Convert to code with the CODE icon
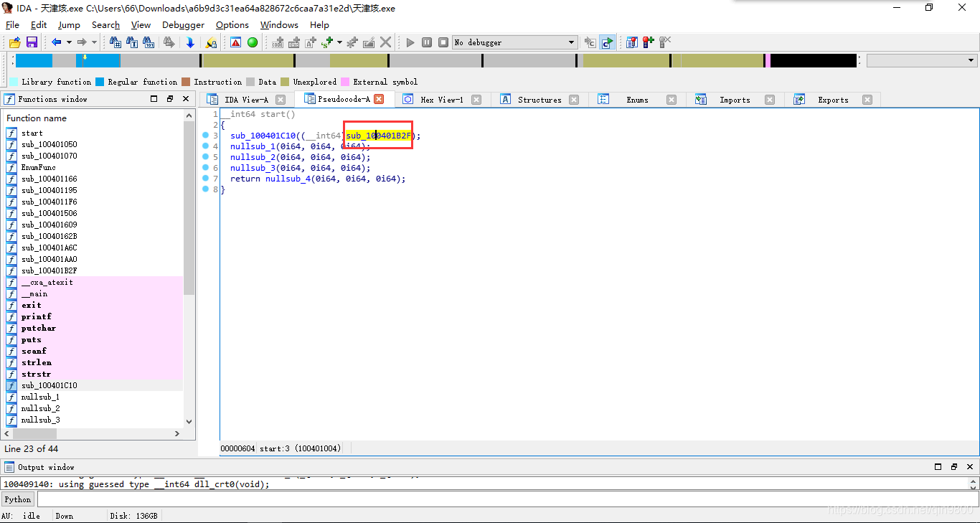 (x=278, y=42)
